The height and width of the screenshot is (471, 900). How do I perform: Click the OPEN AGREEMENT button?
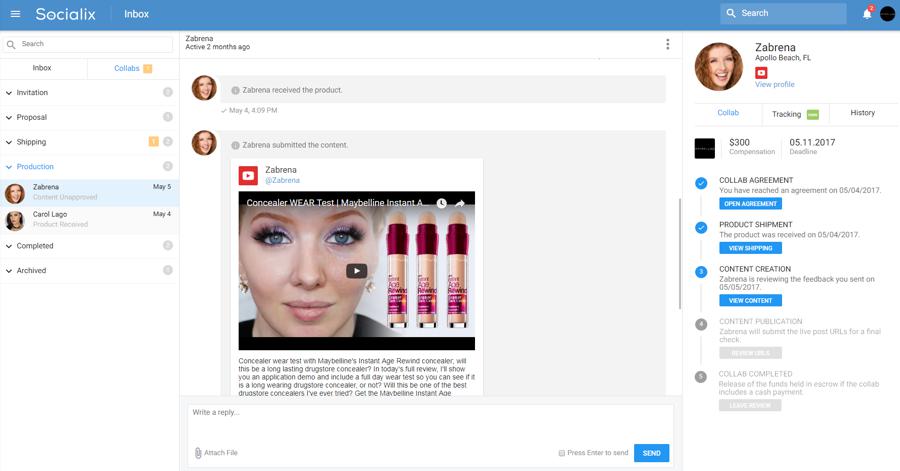coord(750,204)
